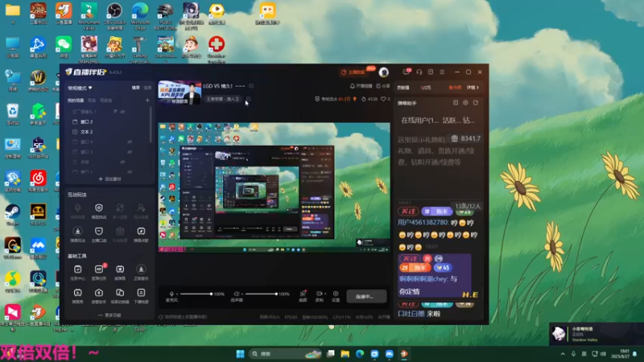
Task: Click the stream cover thumbnail
Action: tap(180, 93)
